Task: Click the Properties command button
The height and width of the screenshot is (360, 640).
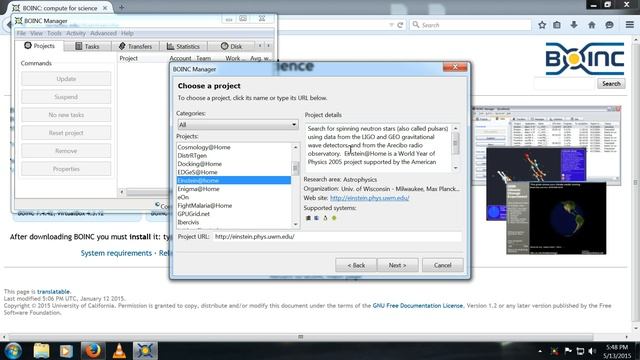Action: click(66, 169)
